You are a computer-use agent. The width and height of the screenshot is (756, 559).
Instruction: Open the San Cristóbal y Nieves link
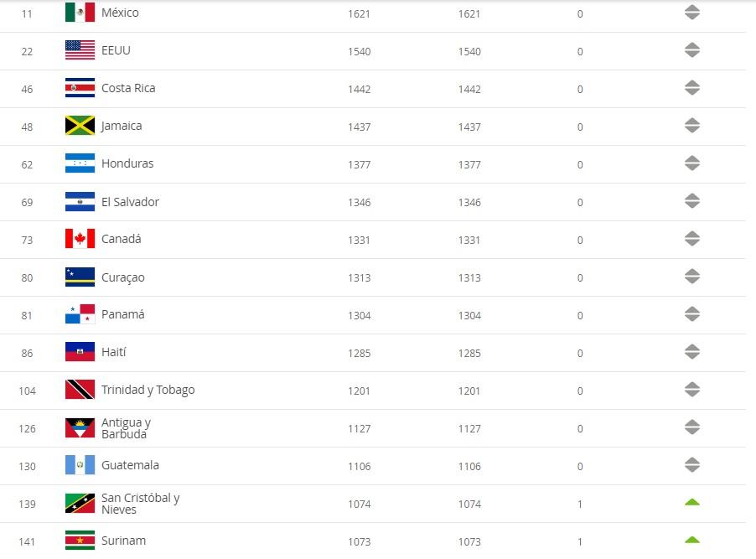pos(140,503)
